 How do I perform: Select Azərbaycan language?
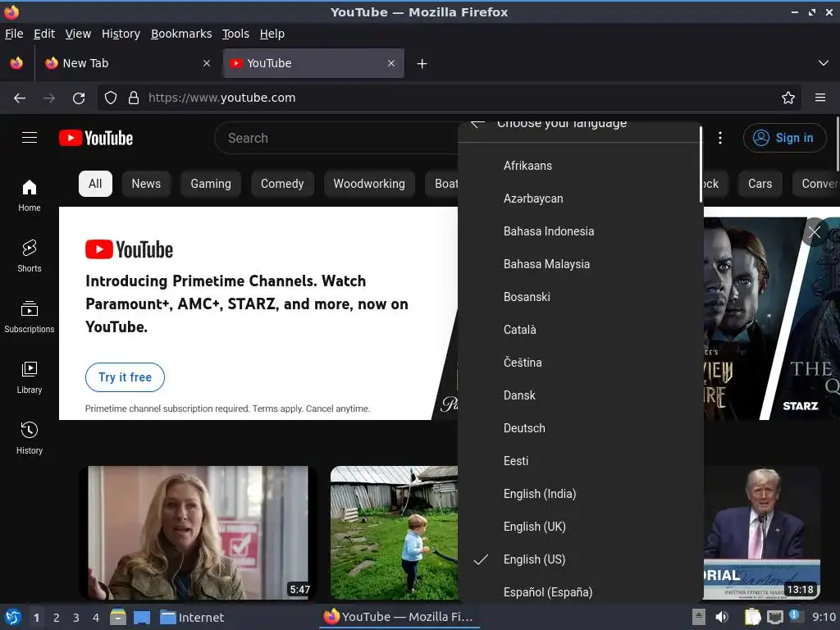tap(579, 199)
